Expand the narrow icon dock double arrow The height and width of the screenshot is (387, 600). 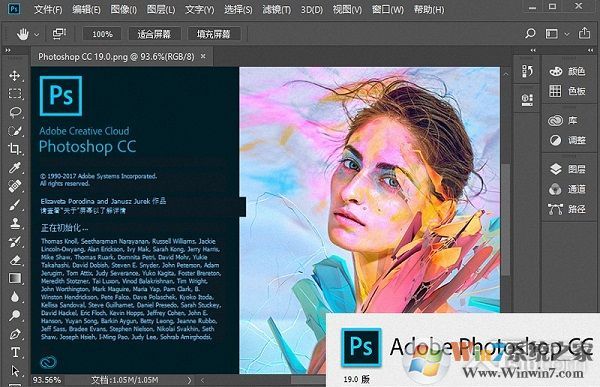click(x=533, y=50)
